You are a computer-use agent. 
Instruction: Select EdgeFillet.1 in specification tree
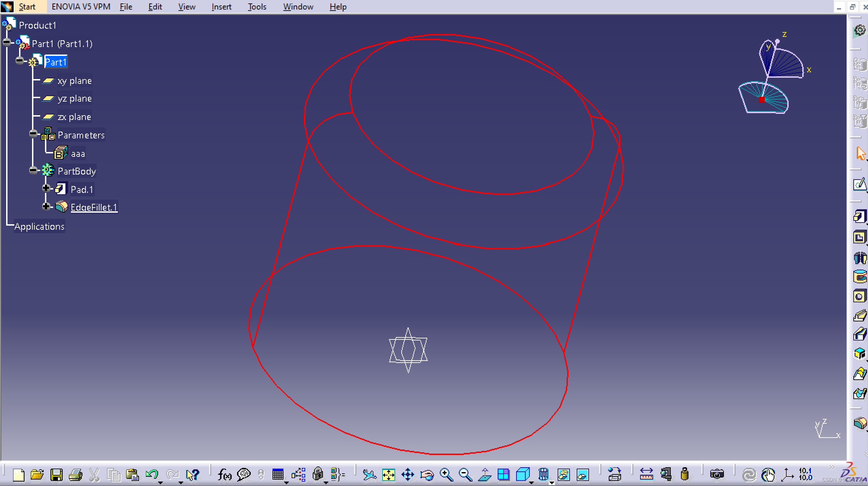click(94, 207)
